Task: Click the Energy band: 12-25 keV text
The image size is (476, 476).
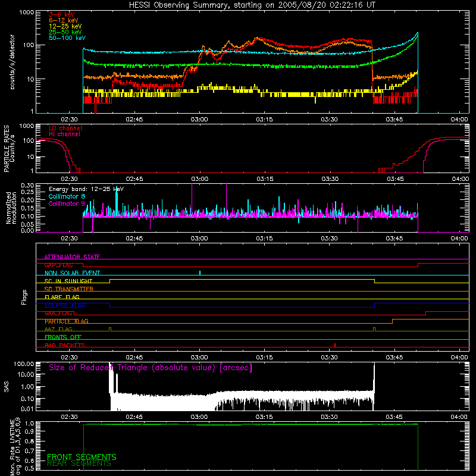Action: 86,189
